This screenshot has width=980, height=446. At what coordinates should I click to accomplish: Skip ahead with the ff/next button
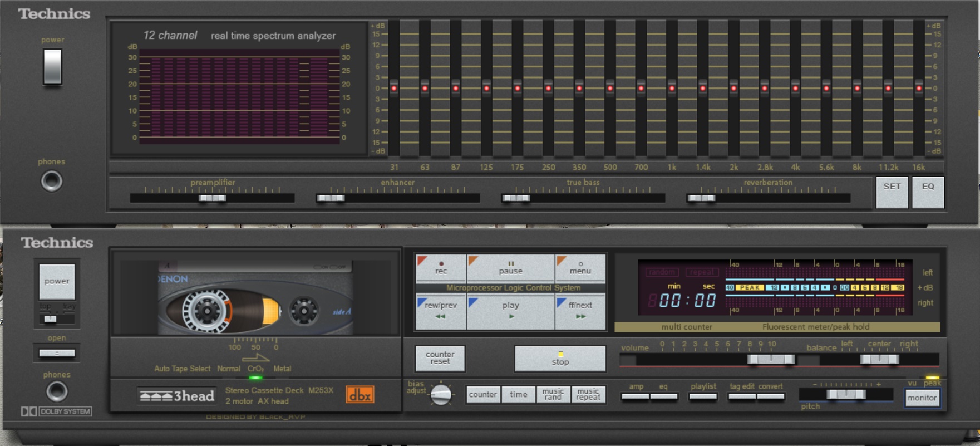pyautogui.click(x=580, y=312)
